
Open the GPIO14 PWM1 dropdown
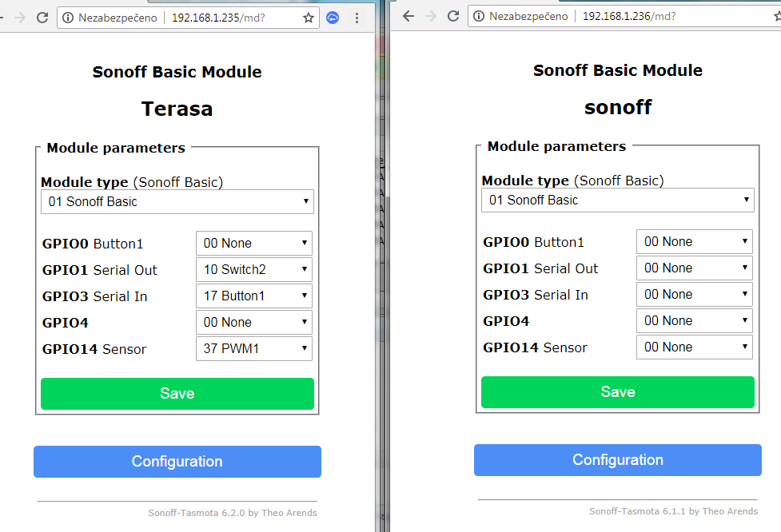253,349
